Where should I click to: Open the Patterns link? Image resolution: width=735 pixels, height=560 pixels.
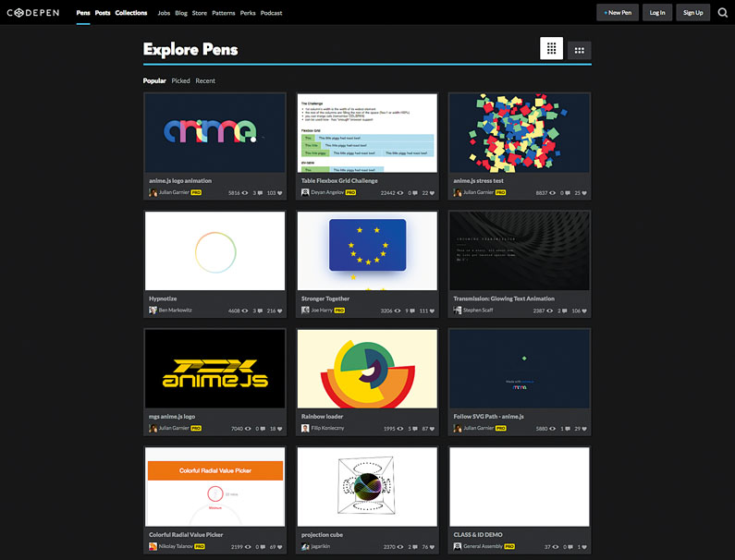(x=224, y=13)
